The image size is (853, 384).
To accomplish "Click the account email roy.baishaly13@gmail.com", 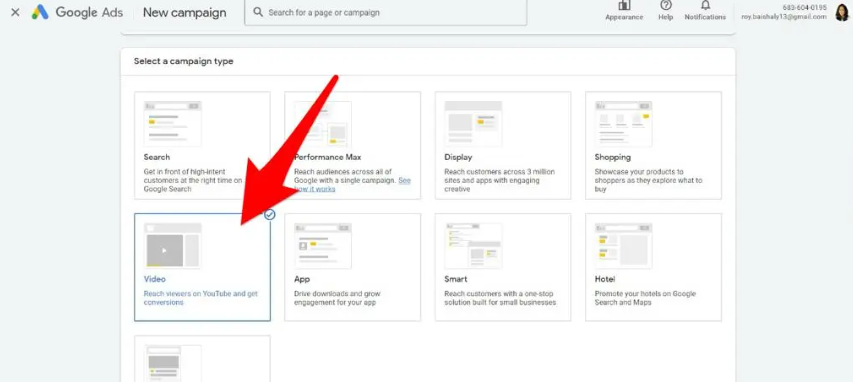I will coord(784,17).
